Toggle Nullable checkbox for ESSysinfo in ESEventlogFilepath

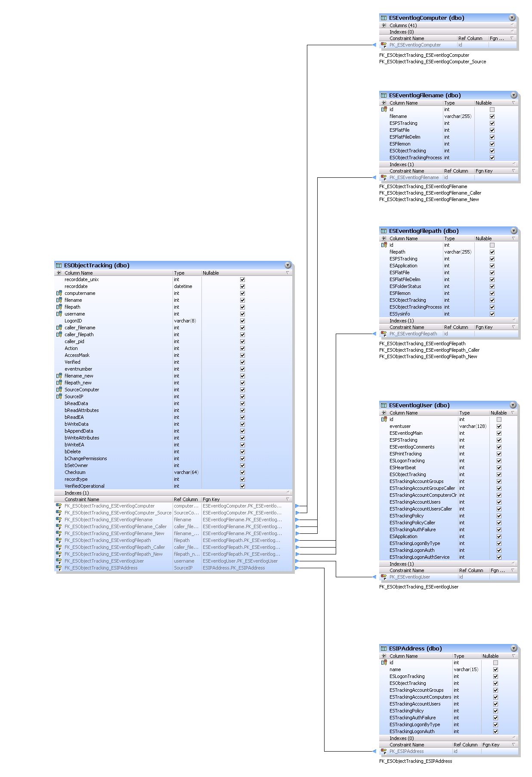(492, 314)
